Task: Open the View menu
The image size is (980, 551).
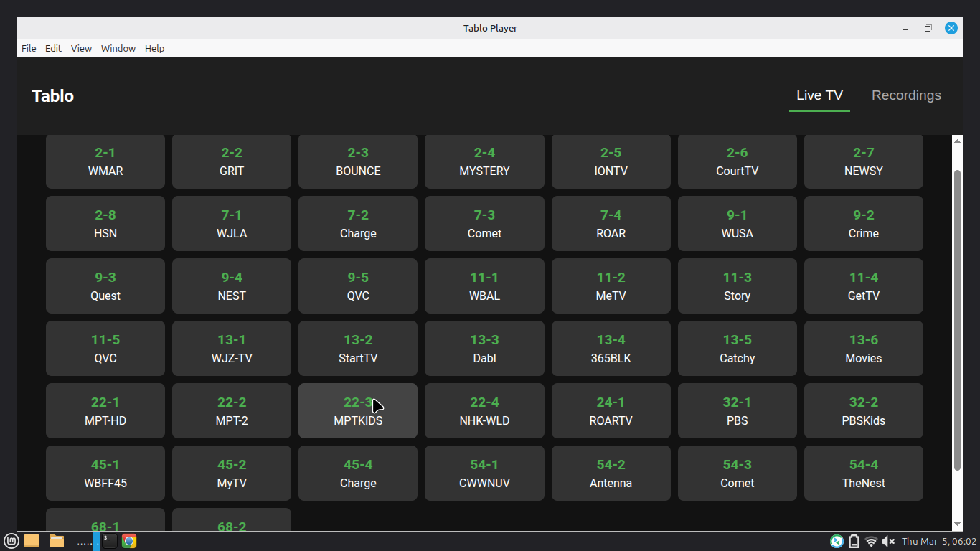Action: point(81,48)
